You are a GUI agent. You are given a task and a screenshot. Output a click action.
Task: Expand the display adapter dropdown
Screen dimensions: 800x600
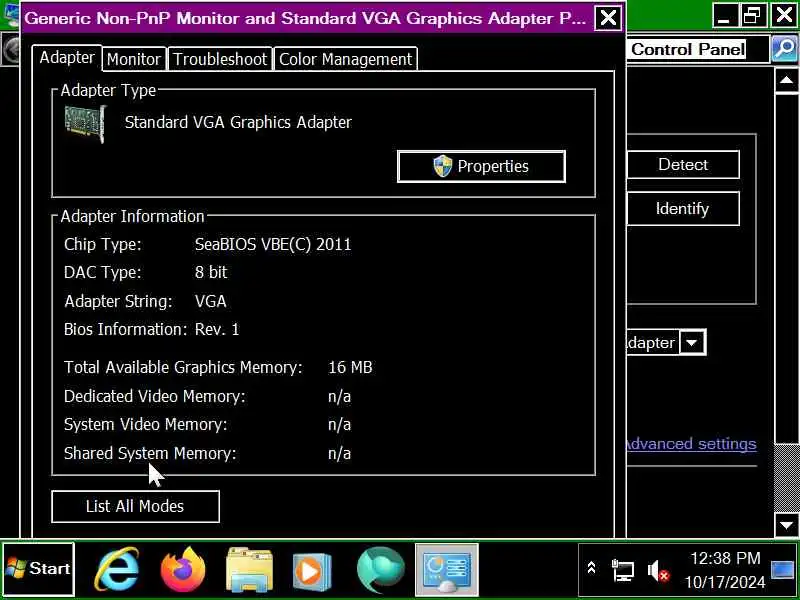pos(693,342)
